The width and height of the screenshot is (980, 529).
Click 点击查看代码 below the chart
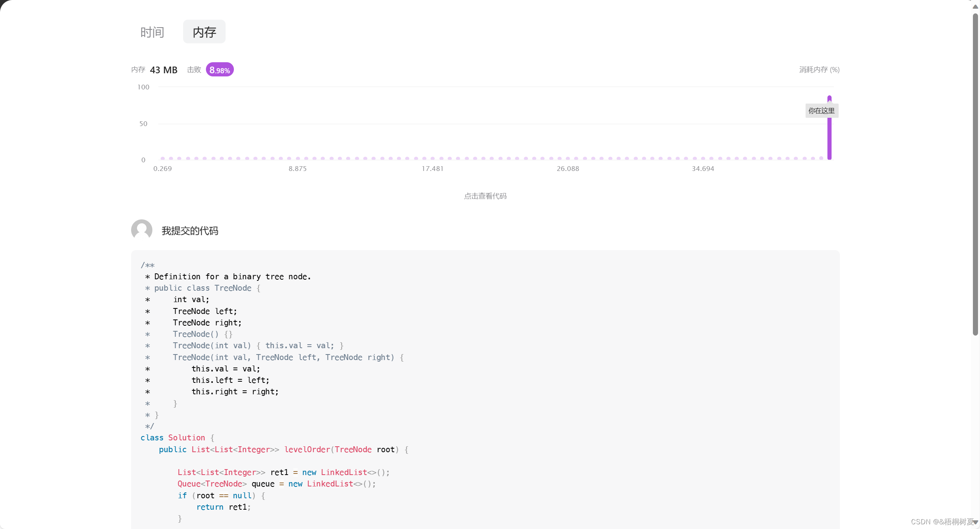(x=485, y=196)
